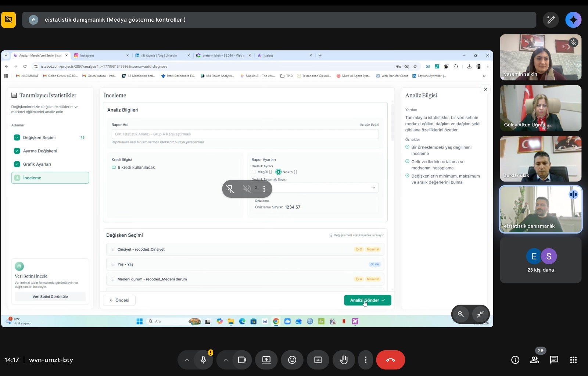Viewport: 588px width, 376px height.
Task: Switch to the LinkedIn browser tab
Action: click(x=161, y=55)
